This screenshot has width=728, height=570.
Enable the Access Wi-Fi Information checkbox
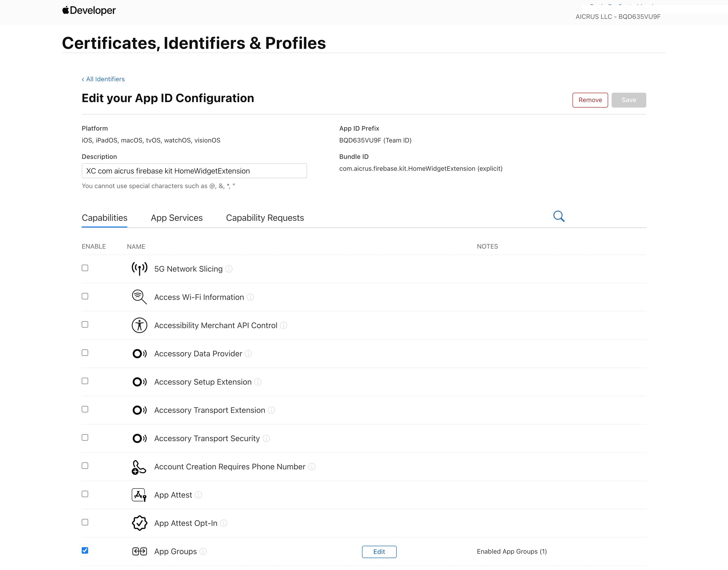pos(85,296)
